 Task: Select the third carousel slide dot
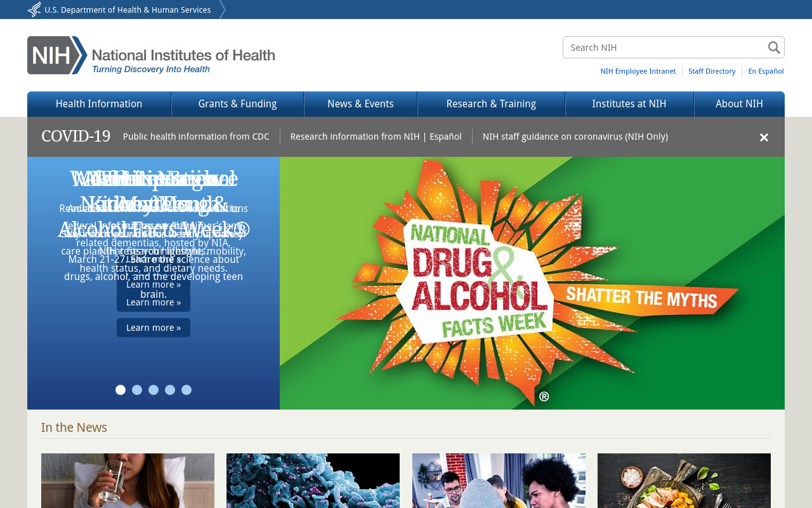point(154,390)
